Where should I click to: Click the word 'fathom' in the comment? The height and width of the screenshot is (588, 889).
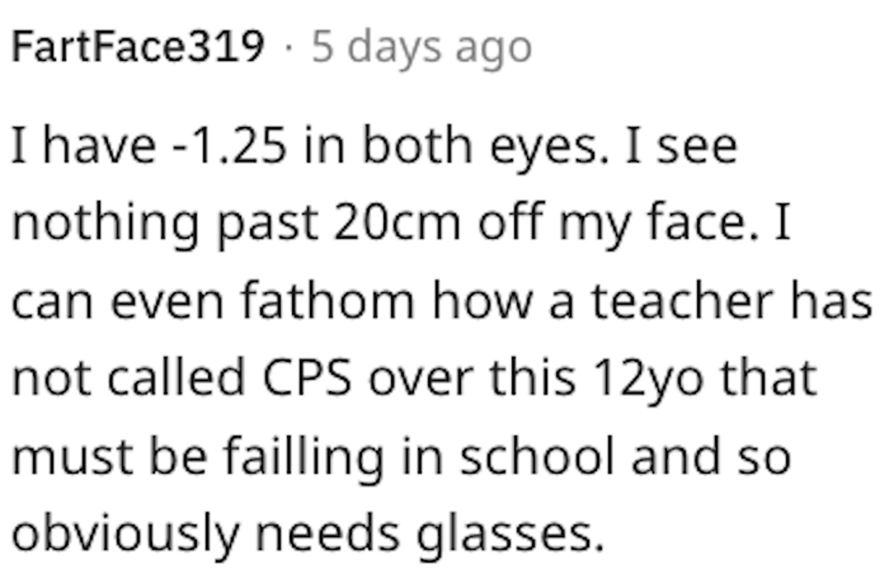point(328,301)
